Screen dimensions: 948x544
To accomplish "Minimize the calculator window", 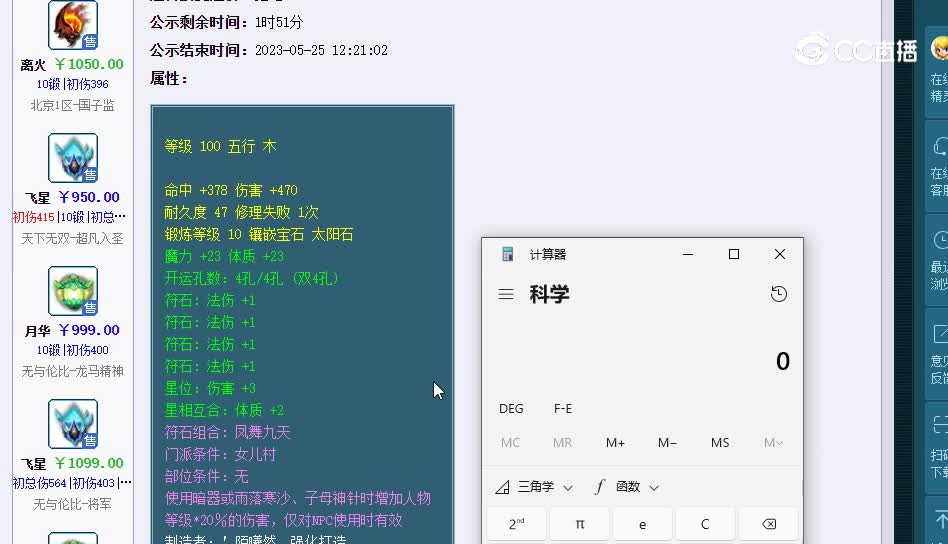I will (x=687, y=254).
